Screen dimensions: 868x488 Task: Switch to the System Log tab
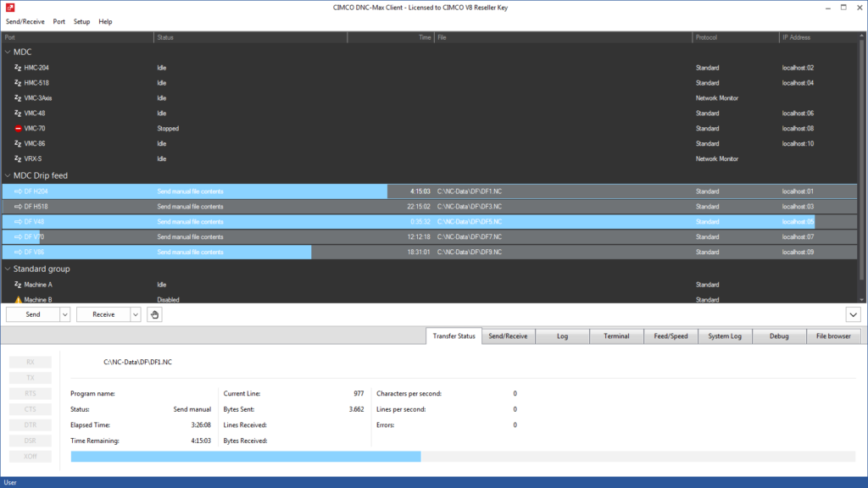(x=725, y=335)
